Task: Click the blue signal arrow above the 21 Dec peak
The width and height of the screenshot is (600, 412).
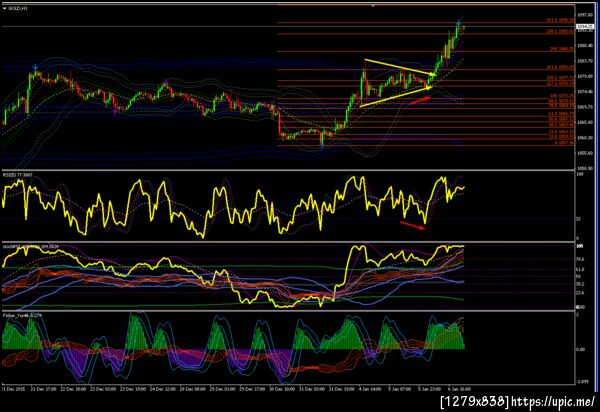Action: point(35,66)
